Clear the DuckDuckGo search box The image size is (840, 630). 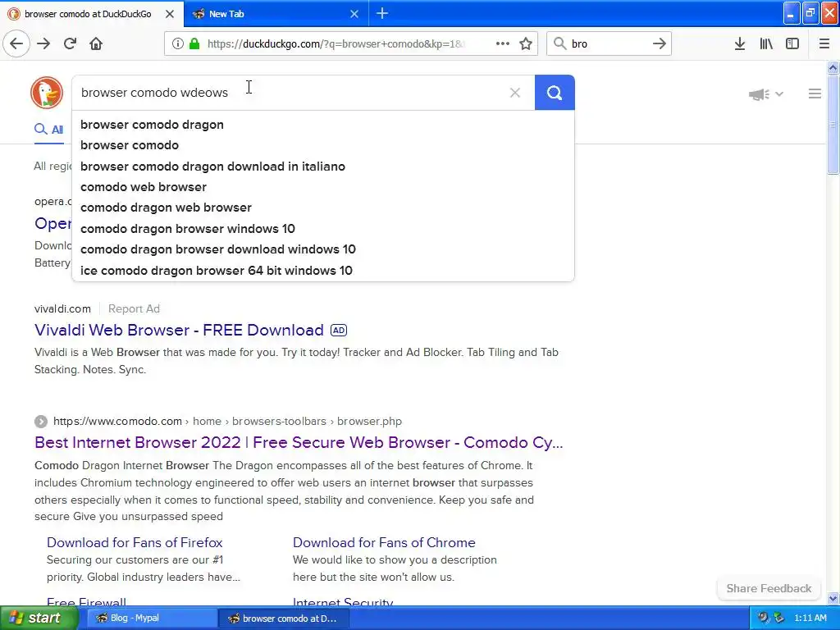click(x=515, y=93)
